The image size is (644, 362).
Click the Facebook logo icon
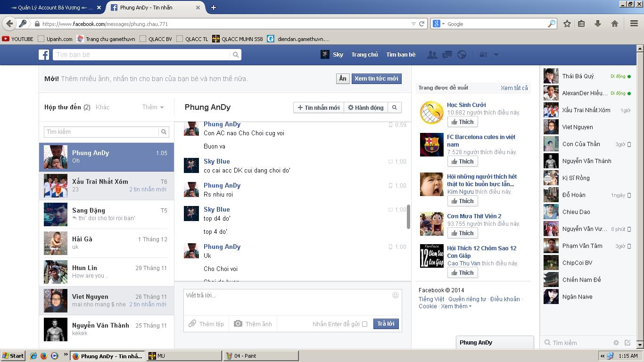(44, 55)
